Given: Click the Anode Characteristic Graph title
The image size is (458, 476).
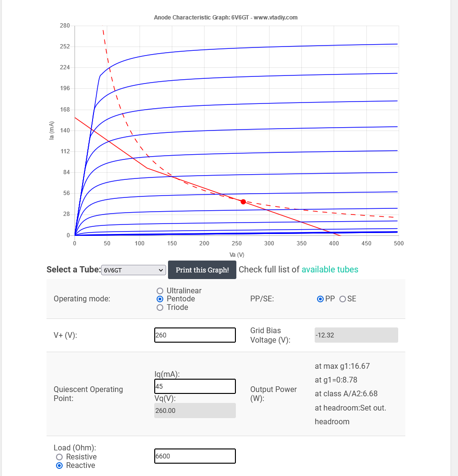Looking at the screenshot, I should (226, 18).
